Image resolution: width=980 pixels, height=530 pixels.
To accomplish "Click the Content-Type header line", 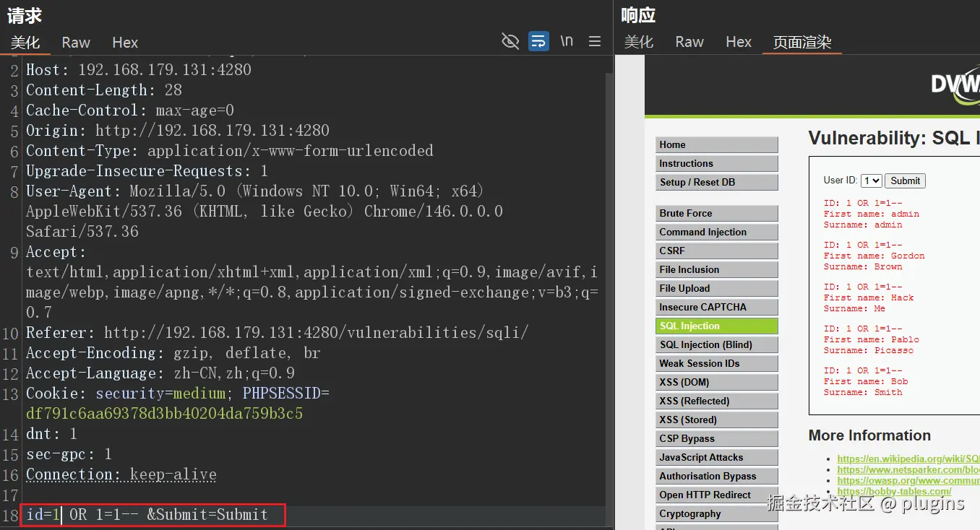I will click(230, 151).
